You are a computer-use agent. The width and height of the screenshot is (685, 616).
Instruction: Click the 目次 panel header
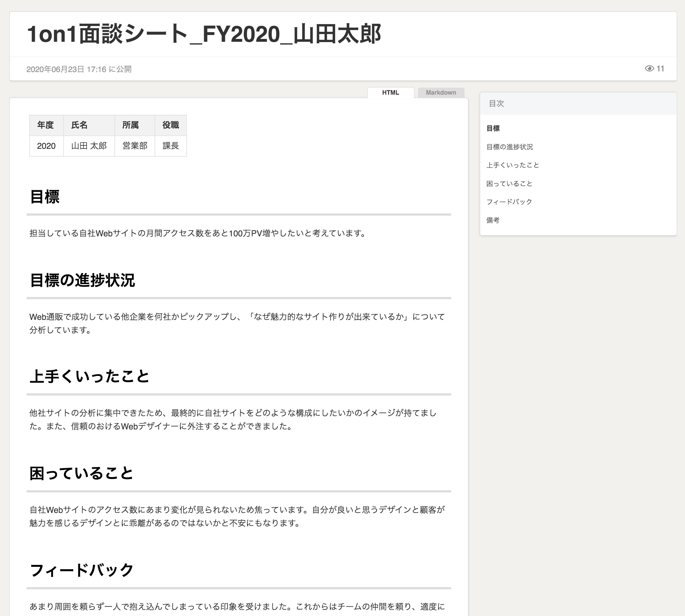pyautogui.click(x=496, y=104)
